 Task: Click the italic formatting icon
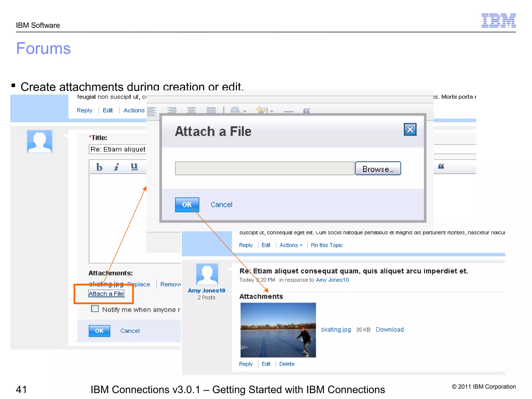click(117, 167)
